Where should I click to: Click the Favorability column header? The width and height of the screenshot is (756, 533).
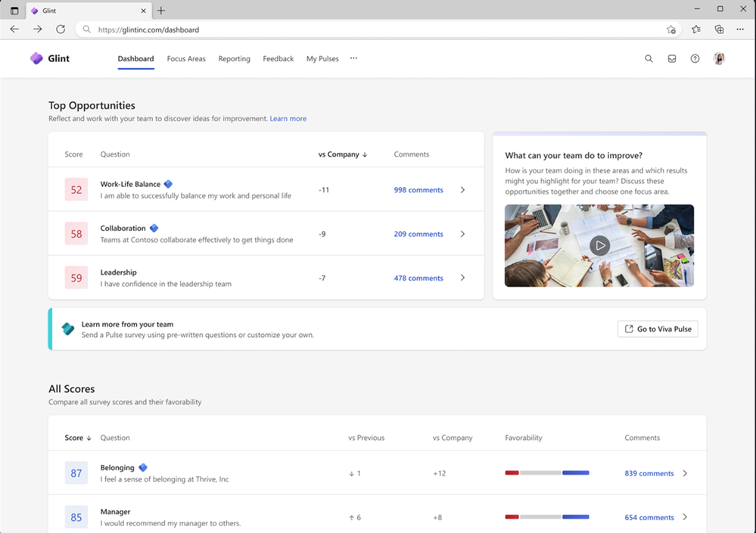tap(524, 438)
